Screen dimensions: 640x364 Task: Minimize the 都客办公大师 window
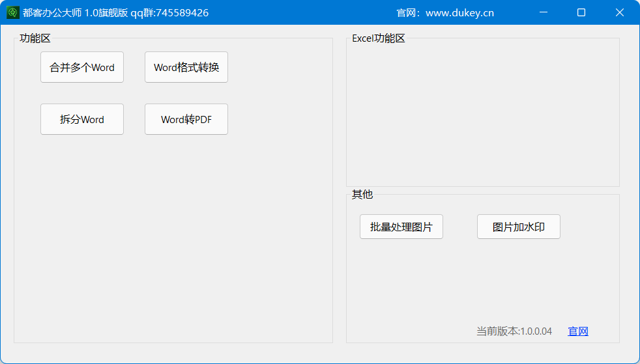click(544, 12)
